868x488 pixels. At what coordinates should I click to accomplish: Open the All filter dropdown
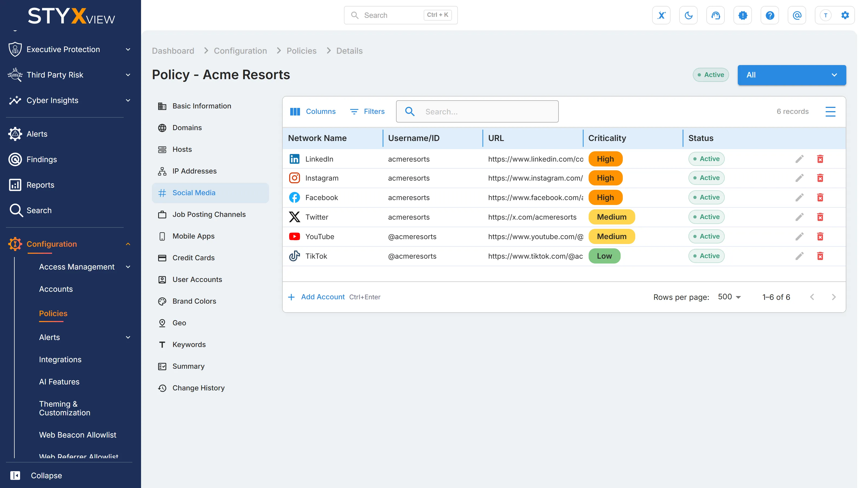click(792, 75)
